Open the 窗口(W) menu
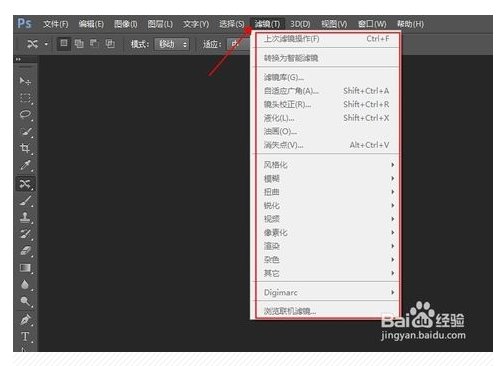 372,24
